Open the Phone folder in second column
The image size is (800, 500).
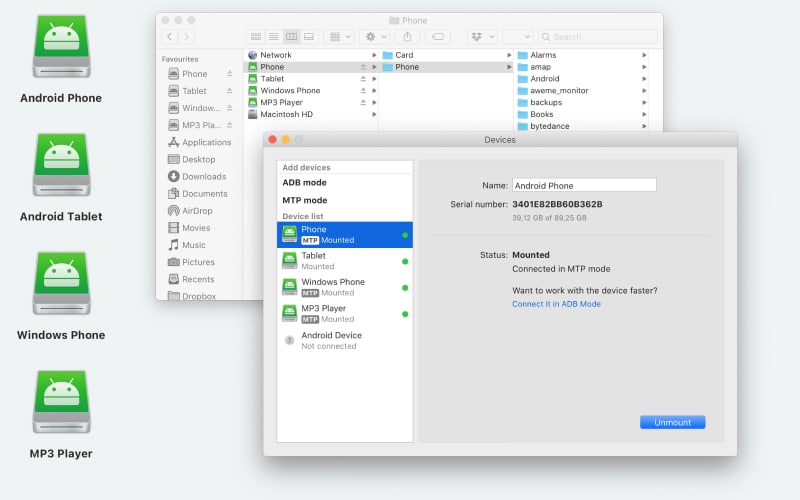click(446, 67)
